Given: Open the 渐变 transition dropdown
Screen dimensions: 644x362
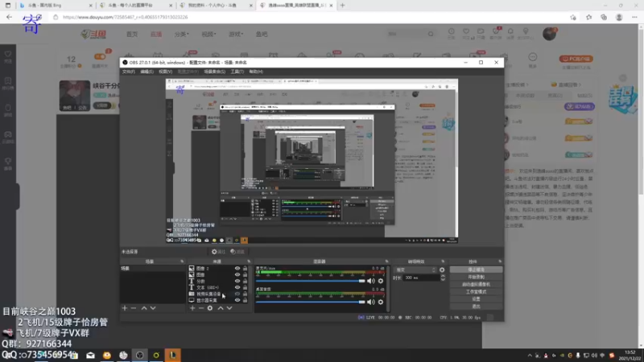Looking at the screenshot, I should point(415,270).
